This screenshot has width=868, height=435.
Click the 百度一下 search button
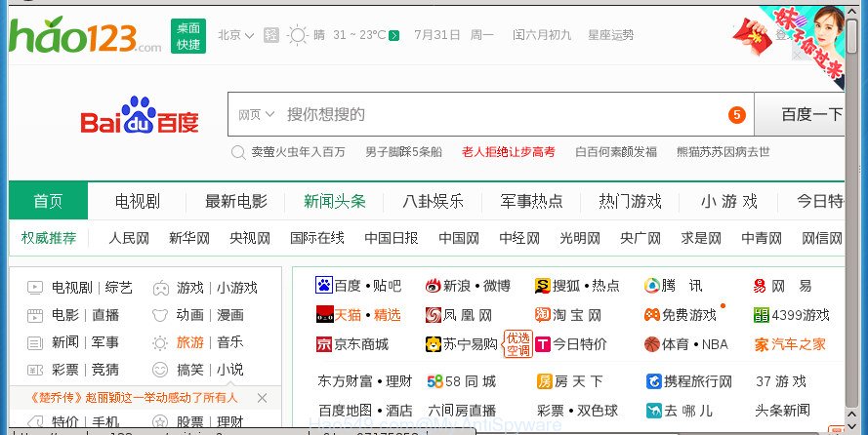[800, 114]
